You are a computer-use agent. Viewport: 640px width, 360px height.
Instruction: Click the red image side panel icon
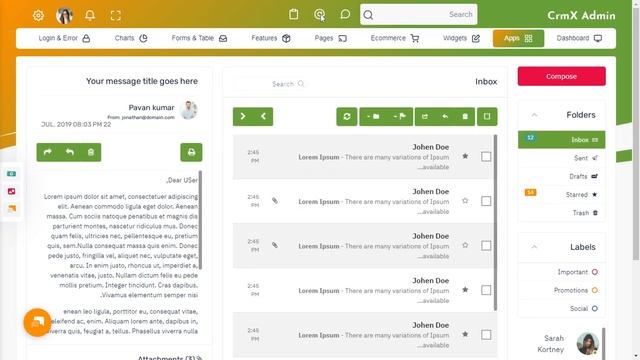11,191
